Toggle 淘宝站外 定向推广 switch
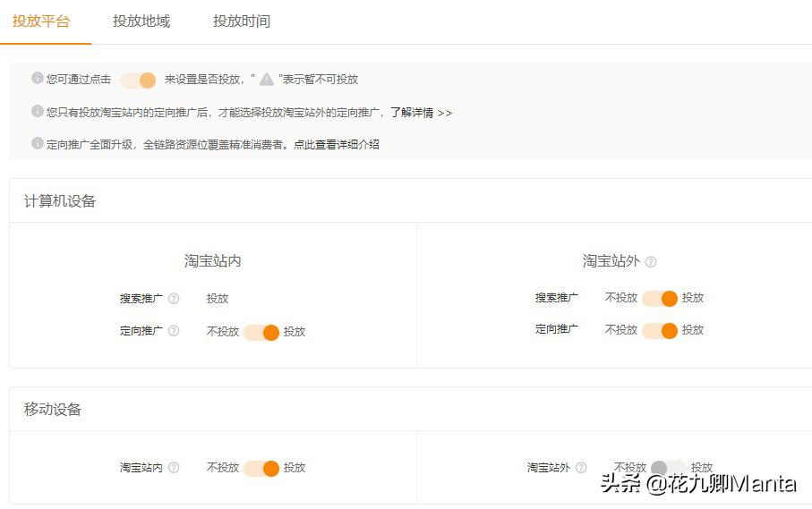This screenshot has height=509, width=812. 660,331
